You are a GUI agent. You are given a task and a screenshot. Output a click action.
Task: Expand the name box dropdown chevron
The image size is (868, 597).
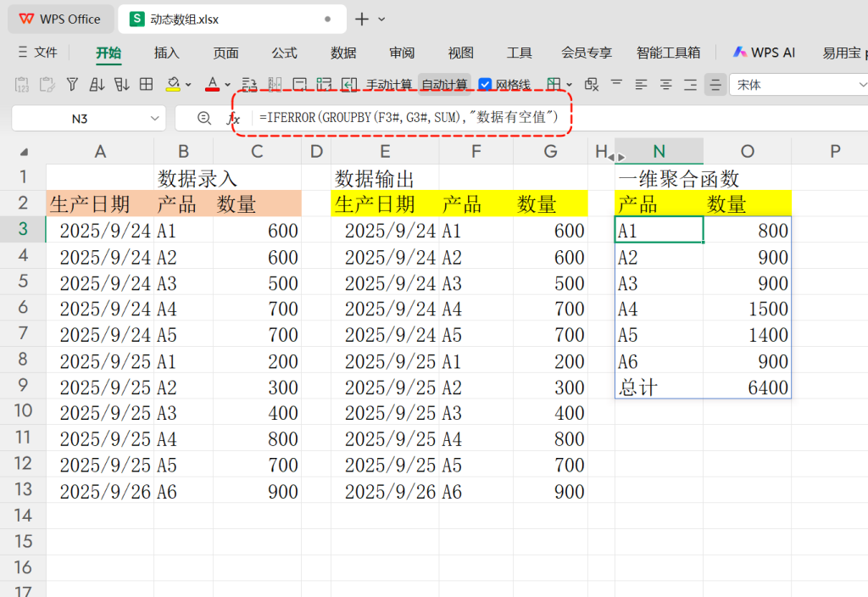(x=155, y=119)
